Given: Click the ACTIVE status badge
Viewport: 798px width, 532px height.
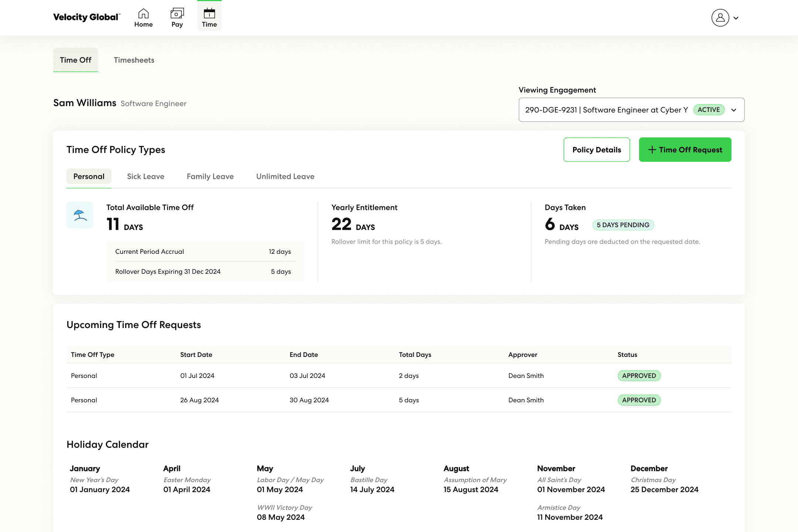Looking at the screenshot, I should [x=708, y=110].
